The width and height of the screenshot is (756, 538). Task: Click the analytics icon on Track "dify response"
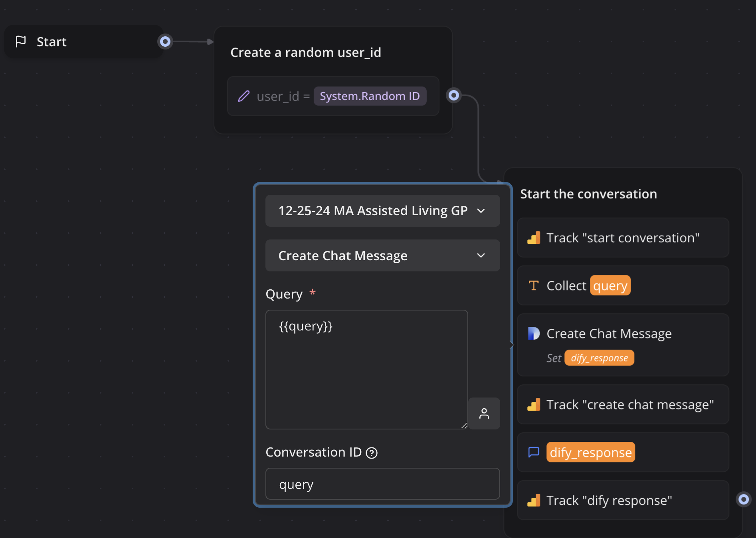(x=534, y=500)
